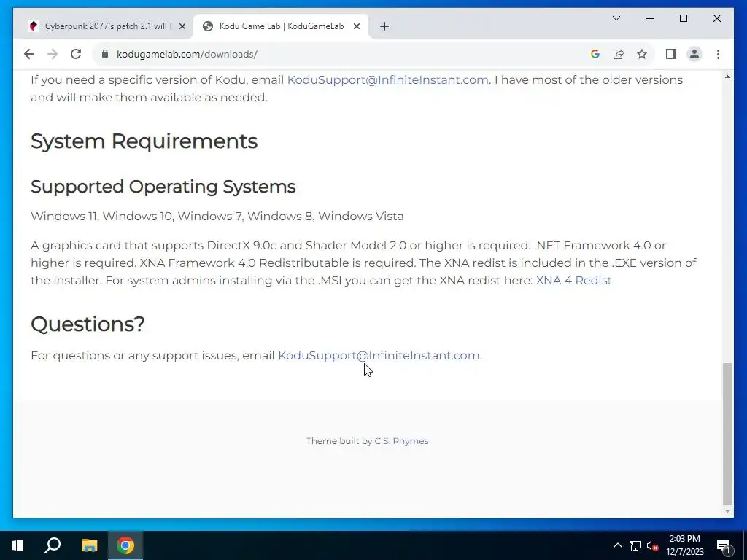Open the Chrome side panel

coord(671,54)
